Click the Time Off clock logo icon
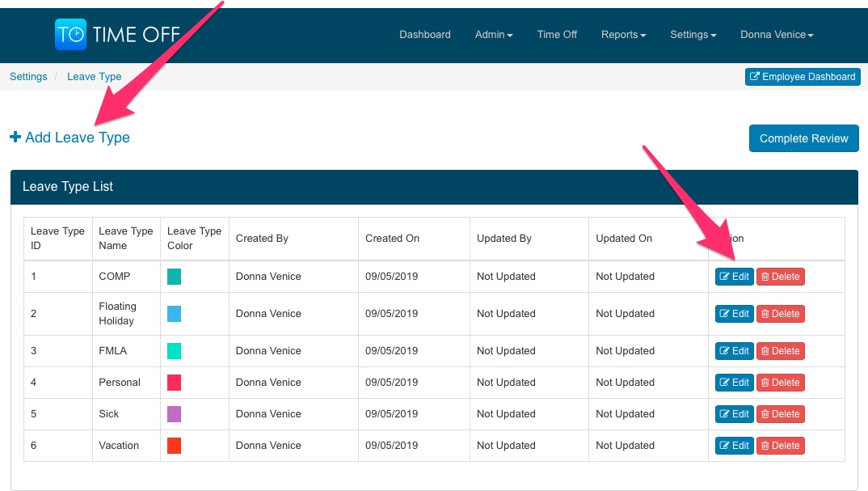868x491 pixels. (x=70, y=35)
